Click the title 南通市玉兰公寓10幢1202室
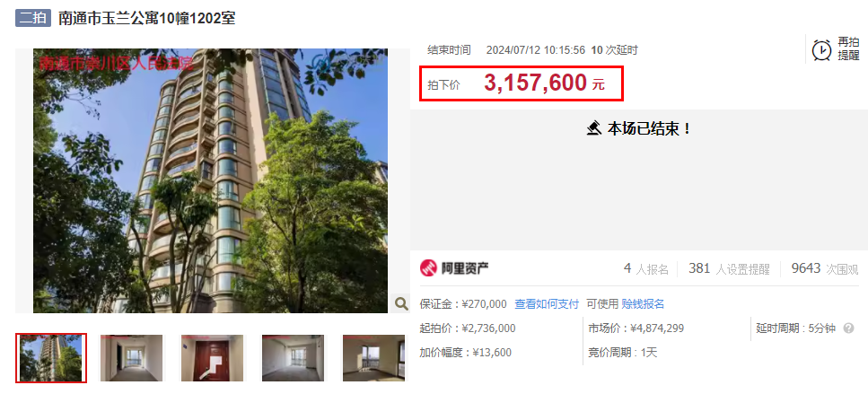The width and height of the screenshot is (868, 394). point(146,18)
